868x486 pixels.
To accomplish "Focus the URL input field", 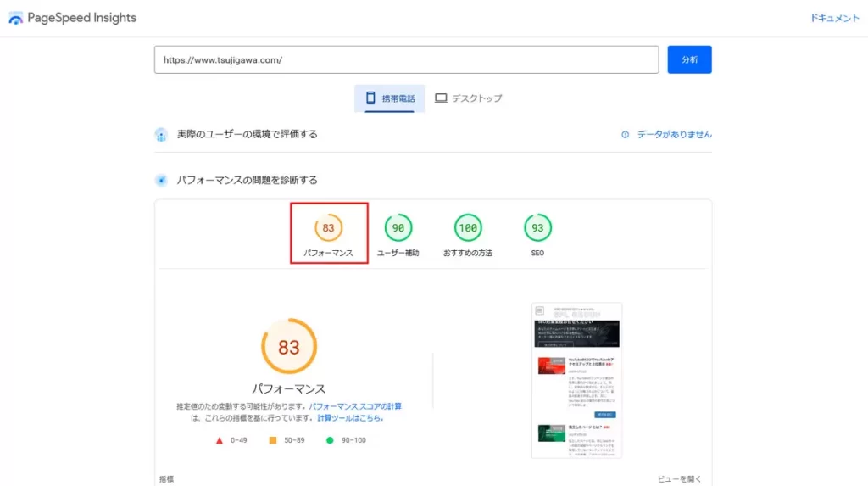I will pyautogui.click(x=406, y=60).
